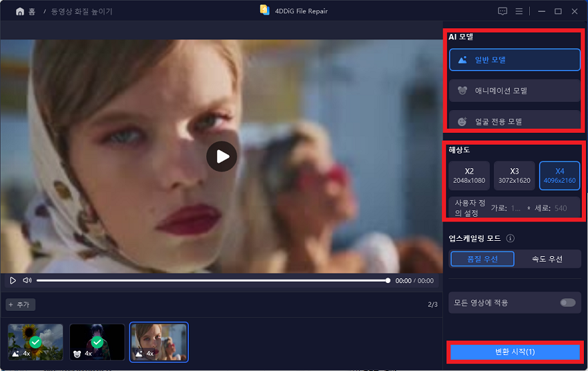Choose the 얼굴 전용 모델 option
This screenshot has height=371, width=588.
point(514,120)
